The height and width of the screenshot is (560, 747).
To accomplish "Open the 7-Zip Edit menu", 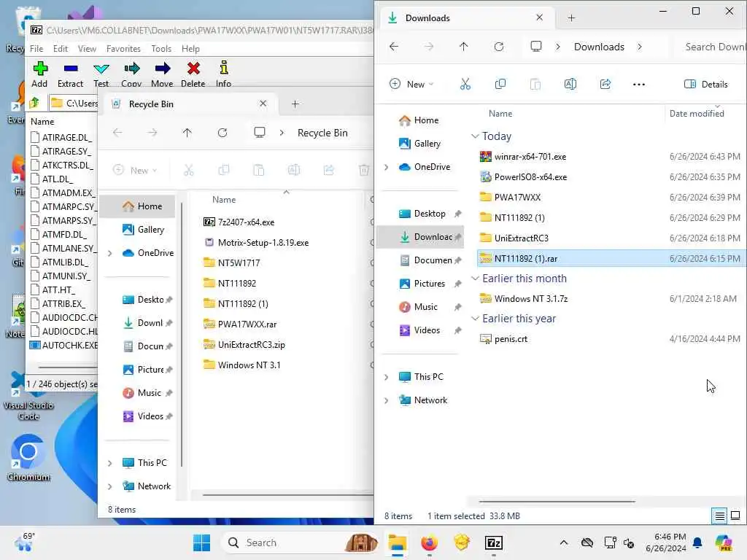I will click(61, 49).
